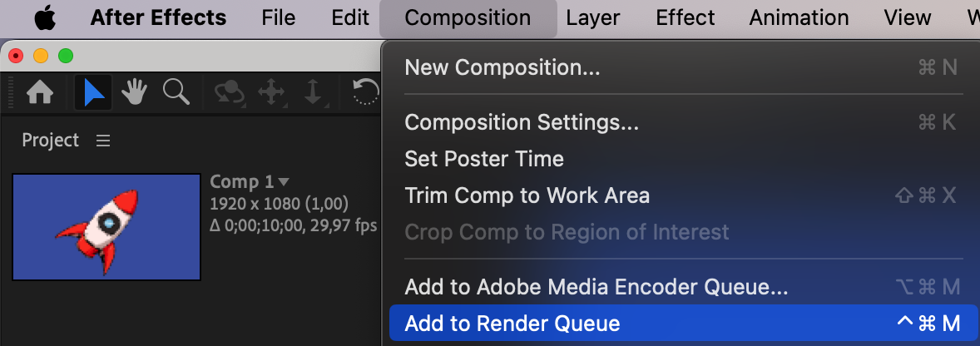
Task: Open the Animation menu in menu bar
Action: (x=799, y=17)
